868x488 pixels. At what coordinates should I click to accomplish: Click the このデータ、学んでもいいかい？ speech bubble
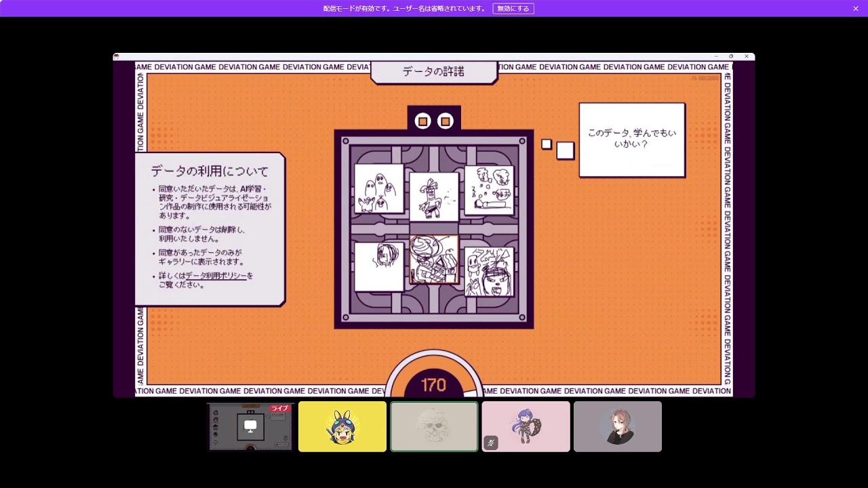632,140
